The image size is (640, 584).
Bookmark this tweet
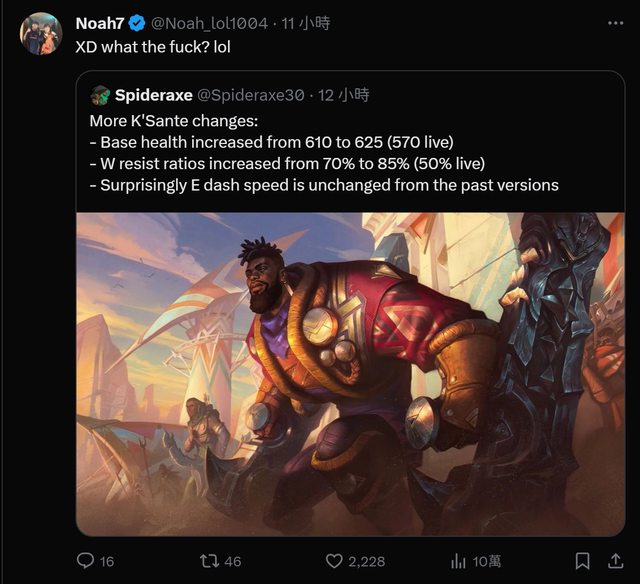(x=581, y=561)
